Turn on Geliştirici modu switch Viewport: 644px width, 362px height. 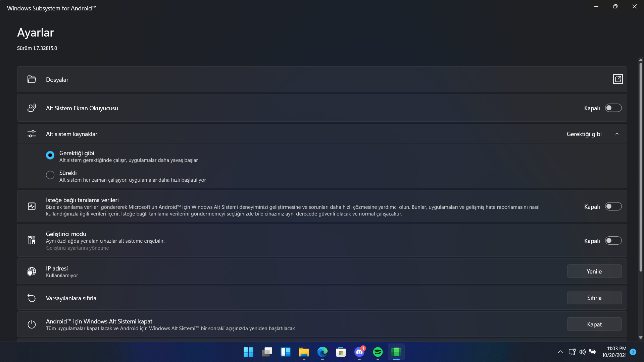(613, 241)
